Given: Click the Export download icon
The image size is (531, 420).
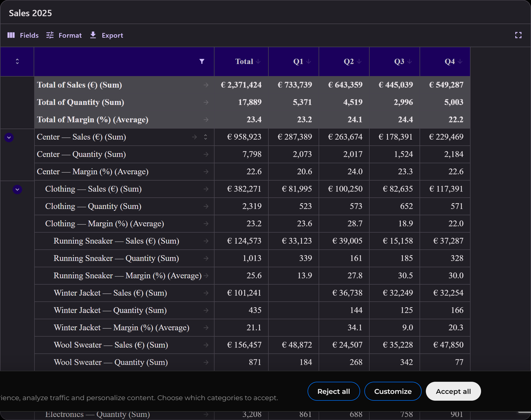Looking at the screenshot, I should click(x=93, y=35).
